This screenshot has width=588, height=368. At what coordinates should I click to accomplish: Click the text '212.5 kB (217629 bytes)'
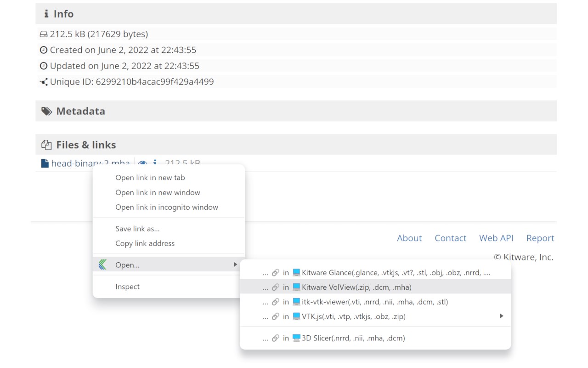pyautogui.click(x=99, y=34)
